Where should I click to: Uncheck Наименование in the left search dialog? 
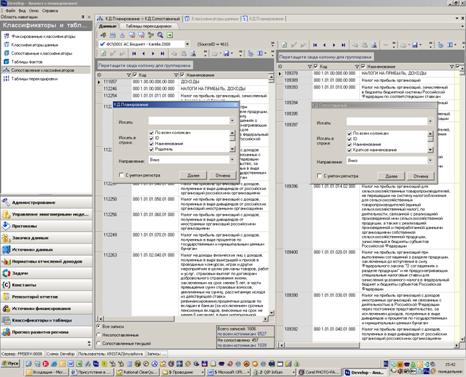coord(152,144)
